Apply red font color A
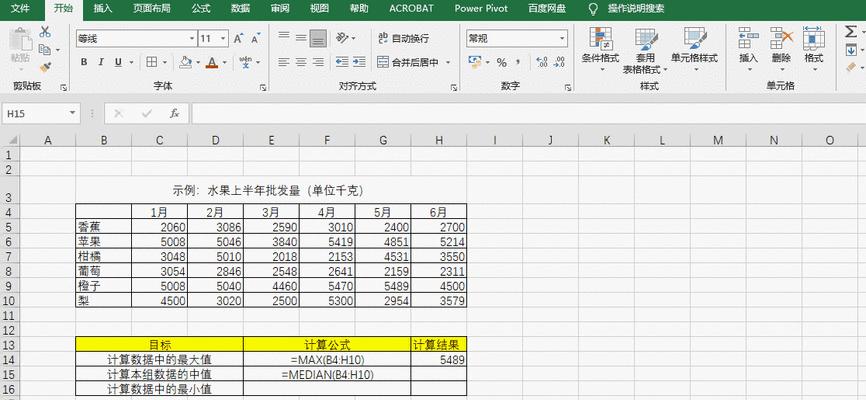The image size is (866, 400). 212,62
